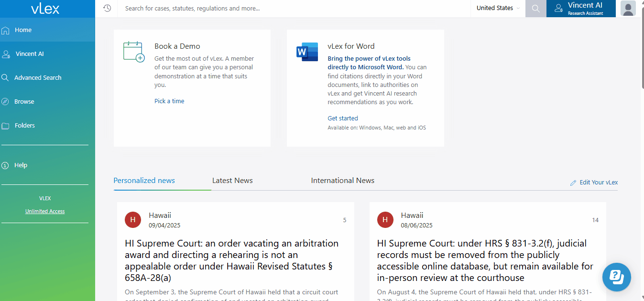Click the Get started link
Viewport: 644px width, 301px height.
[x=342, y=118]
